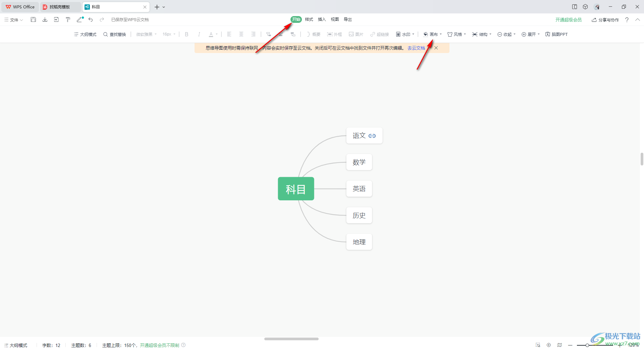Viewport: 644px width, 349px height.
Task: Redo the last action
Action: (x=102, y=19)
